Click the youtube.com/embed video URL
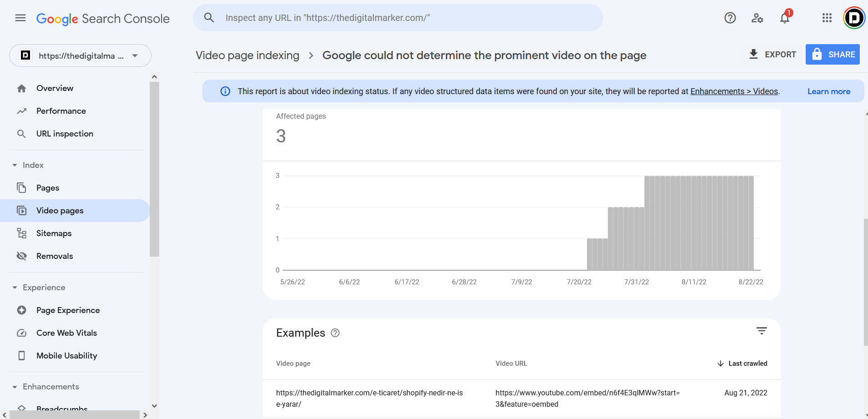The width and height of the screenshot is (868, 419). tap(587, 399)
